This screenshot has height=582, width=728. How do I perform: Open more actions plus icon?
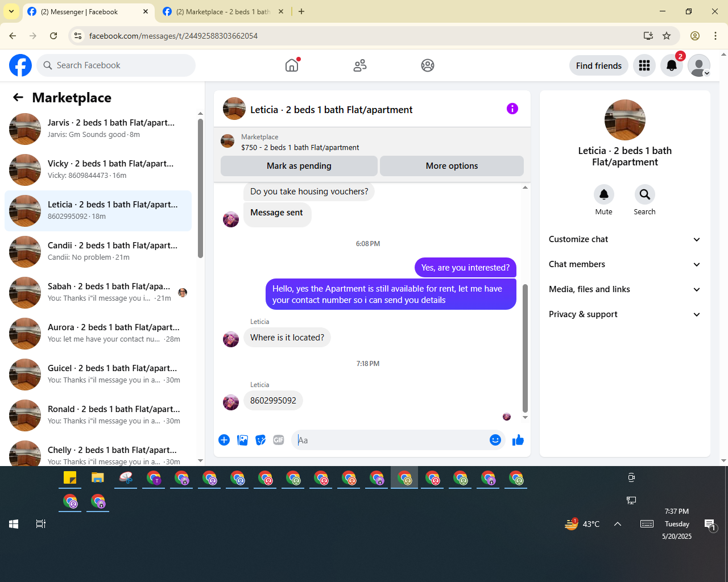pos(224,440)
